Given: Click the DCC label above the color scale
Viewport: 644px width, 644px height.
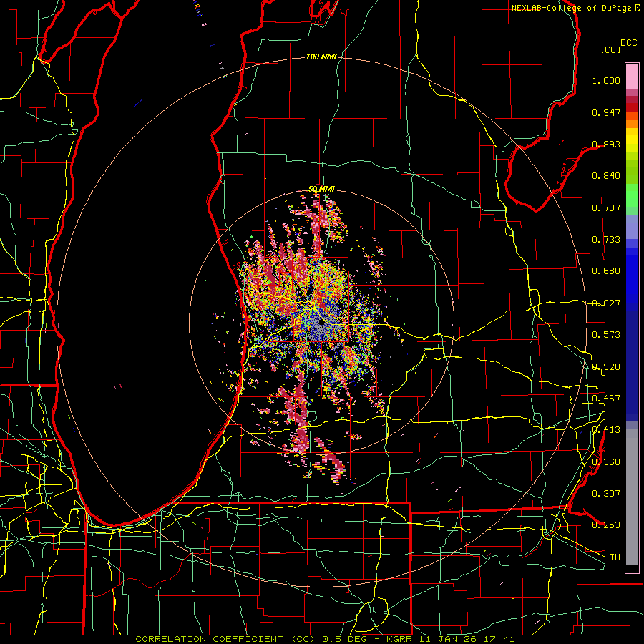Looking at the screenshot, I should [x=628, y=43].
